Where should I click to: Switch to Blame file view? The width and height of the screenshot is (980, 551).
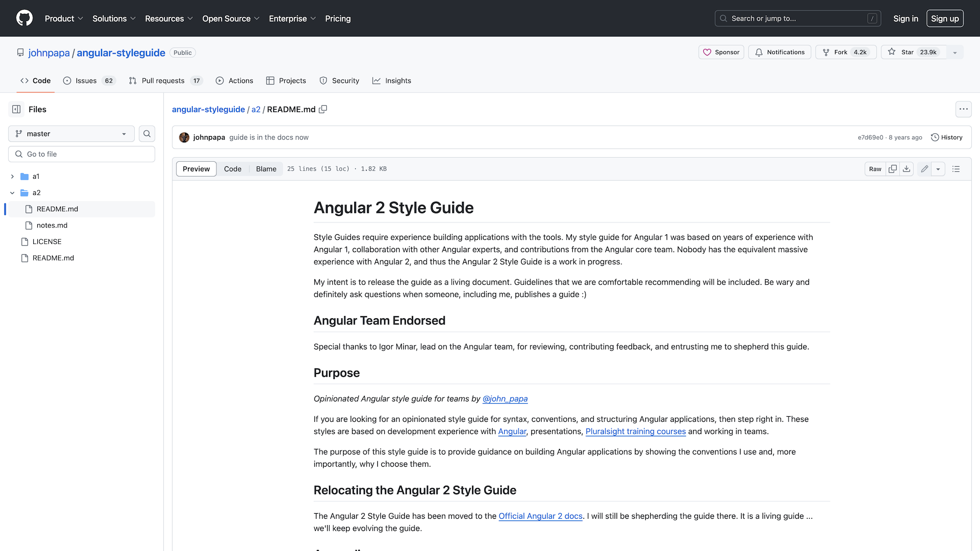point(266,169)
